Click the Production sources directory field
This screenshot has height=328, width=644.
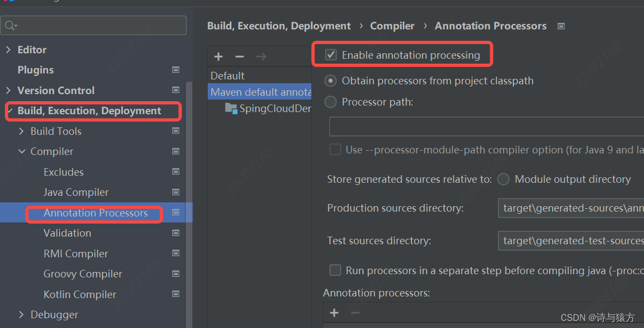(571, 208)
